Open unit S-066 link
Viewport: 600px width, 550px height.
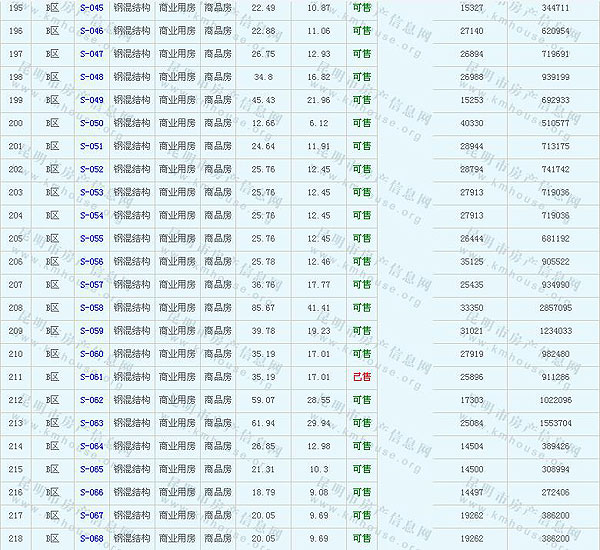(91, 492)
